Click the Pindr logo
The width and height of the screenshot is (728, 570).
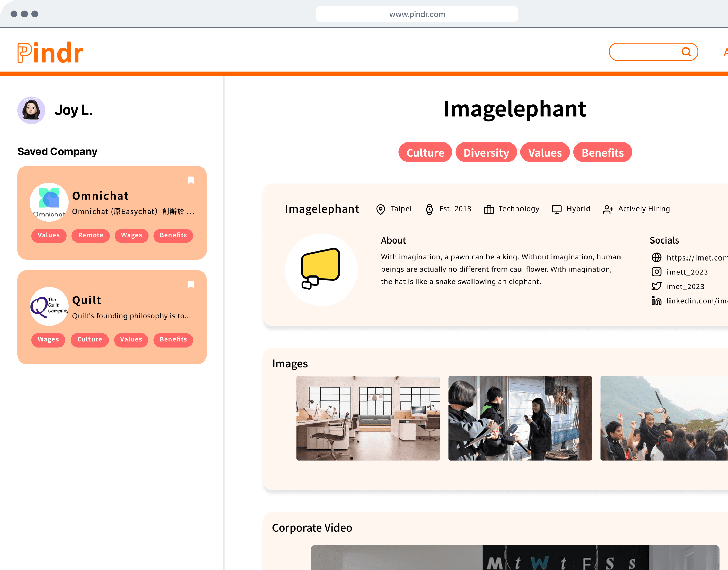50,53
